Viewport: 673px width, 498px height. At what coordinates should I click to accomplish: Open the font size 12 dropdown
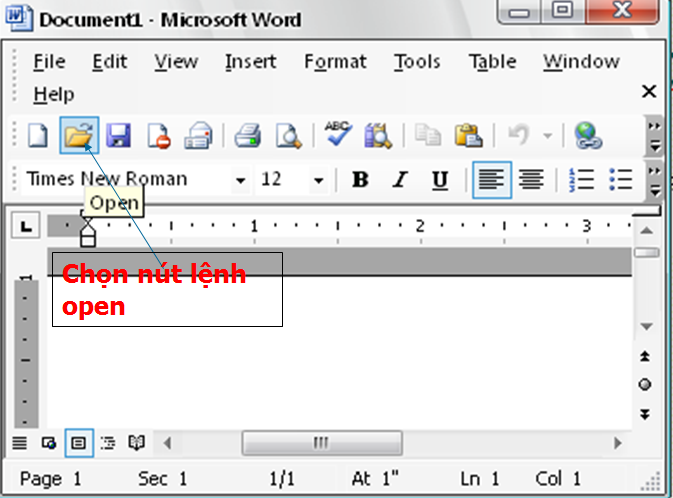(x=318, y=181)
